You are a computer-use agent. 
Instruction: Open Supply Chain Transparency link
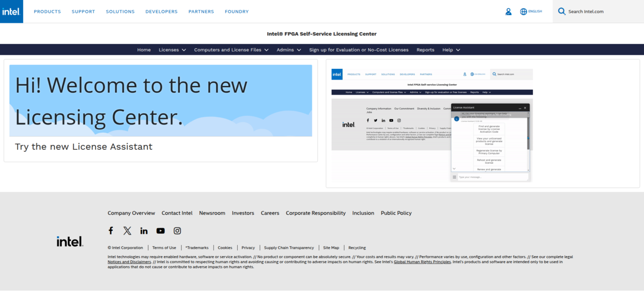point(289,248)
